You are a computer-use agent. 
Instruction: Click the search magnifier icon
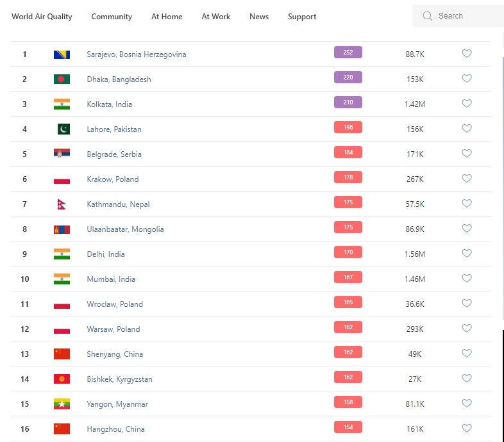click(x=428, y=16)
